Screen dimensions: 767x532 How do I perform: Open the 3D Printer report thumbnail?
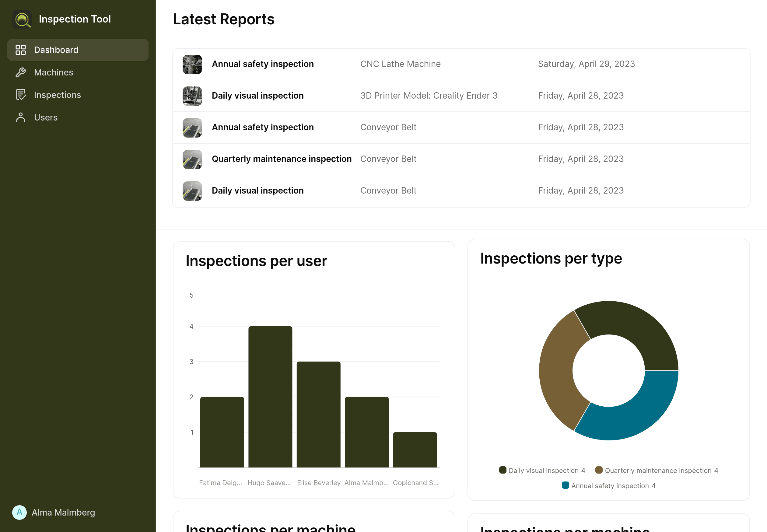tap(192, 96)
